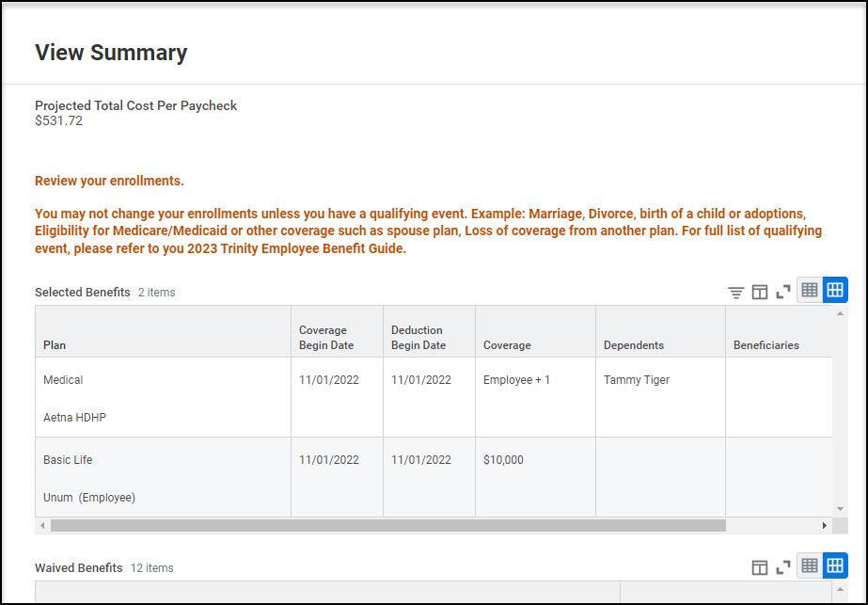The width and height of the screenshot is (868, 605).
Task: Click the Selected Benefits table title
Action: point(83,293)
